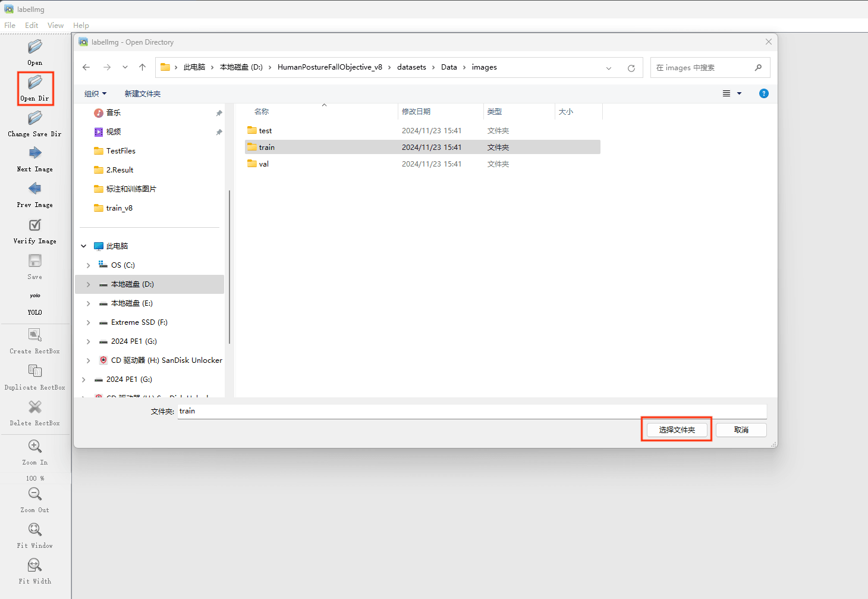Image resolution: width=868 pixels, height=599 pixels.
Task: Refresh the folder view in the dialog
Action: [x=631, y=68]
